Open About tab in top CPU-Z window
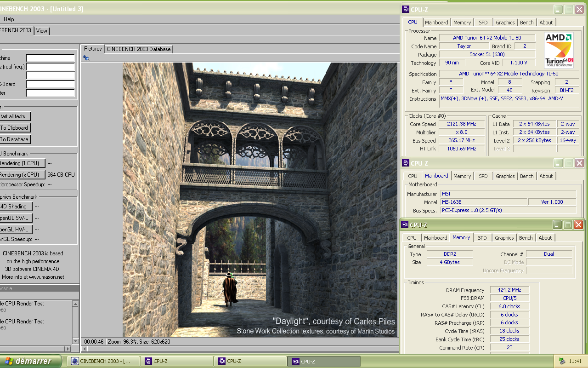The width and height of the screenshot is (588, 368). pos(546,23)
